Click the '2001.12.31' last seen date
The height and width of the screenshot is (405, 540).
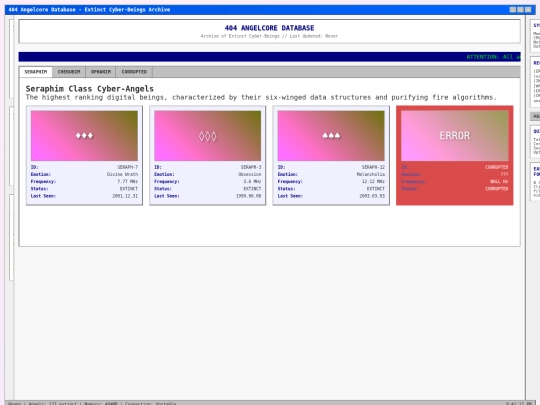125,196
